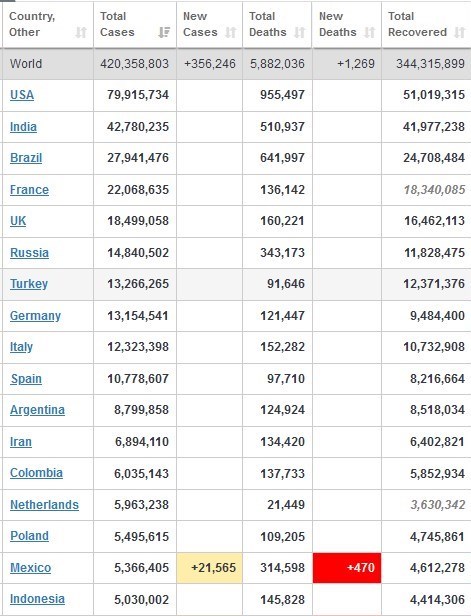Select the World total cases cell
471x616 pixels.
click(135, 64)
